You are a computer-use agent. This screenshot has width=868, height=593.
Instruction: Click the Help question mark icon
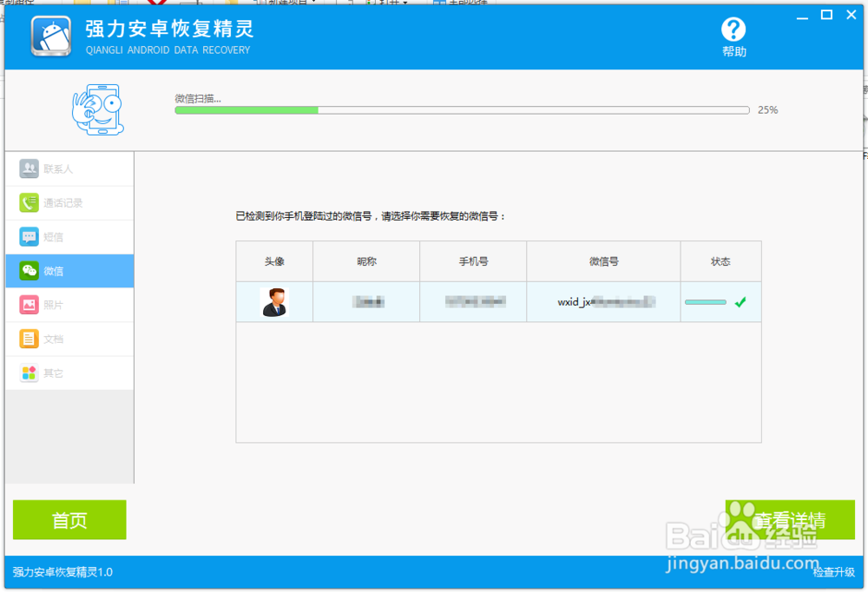pos(733,30)
